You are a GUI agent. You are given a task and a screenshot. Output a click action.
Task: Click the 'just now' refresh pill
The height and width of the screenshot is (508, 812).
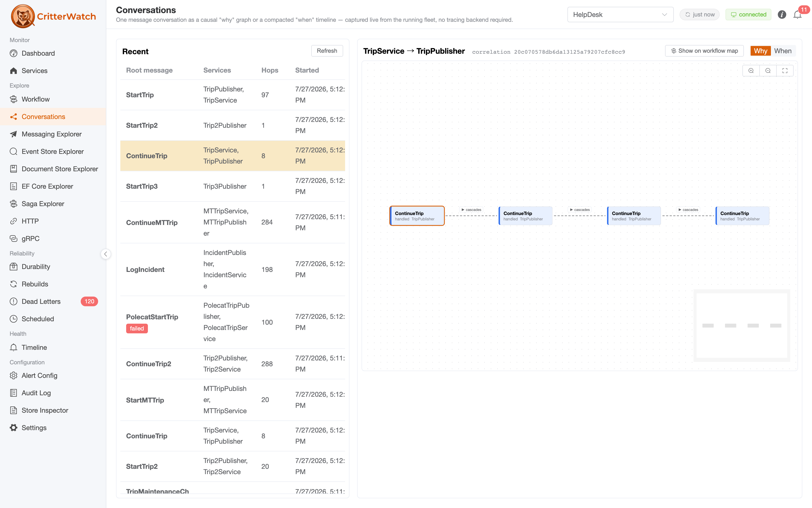[x=700, y=15]
